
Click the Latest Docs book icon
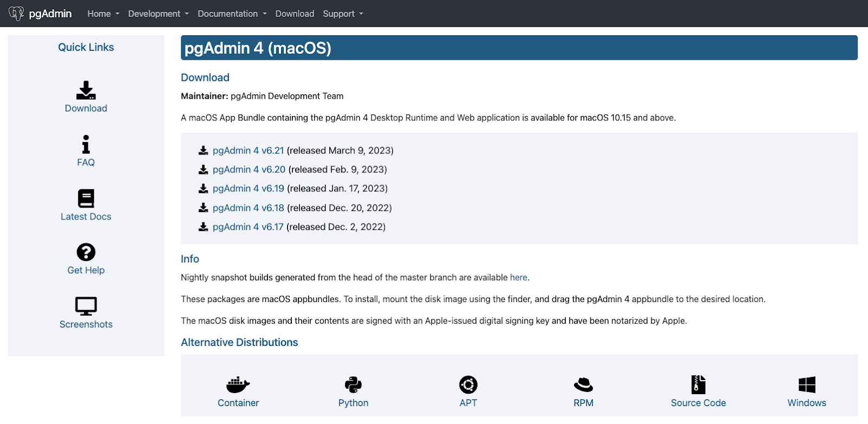86,198
